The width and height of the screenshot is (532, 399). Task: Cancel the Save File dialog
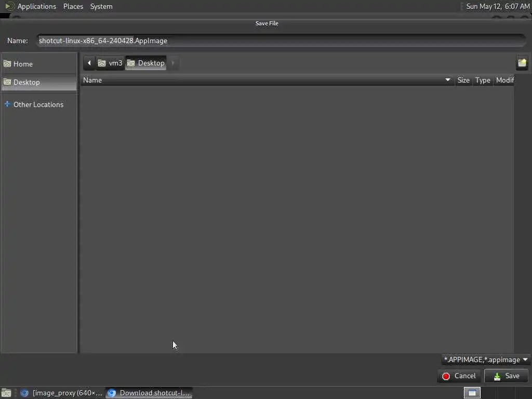(459, 376)
